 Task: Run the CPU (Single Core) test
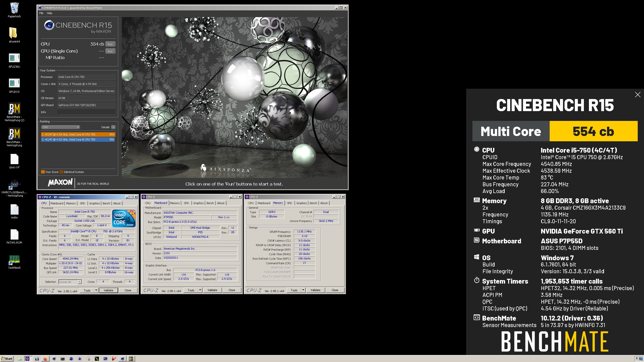pyautogui.click(x=110, y=51)
